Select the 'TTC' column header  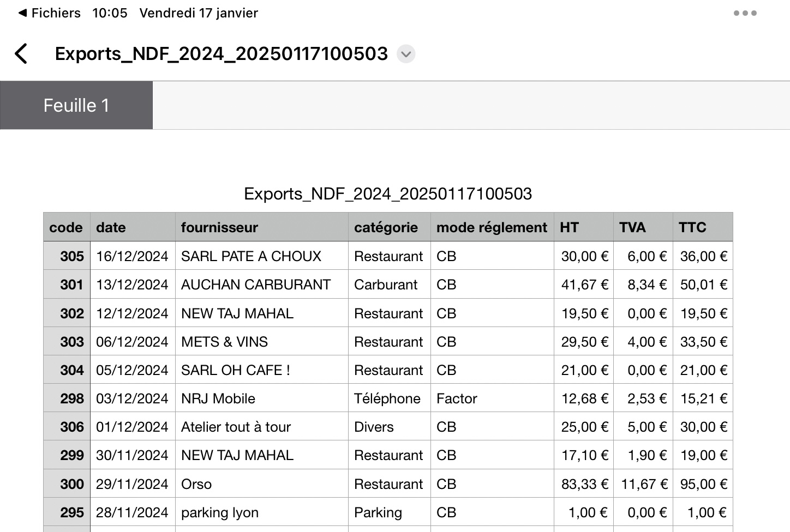coord(703,227)
